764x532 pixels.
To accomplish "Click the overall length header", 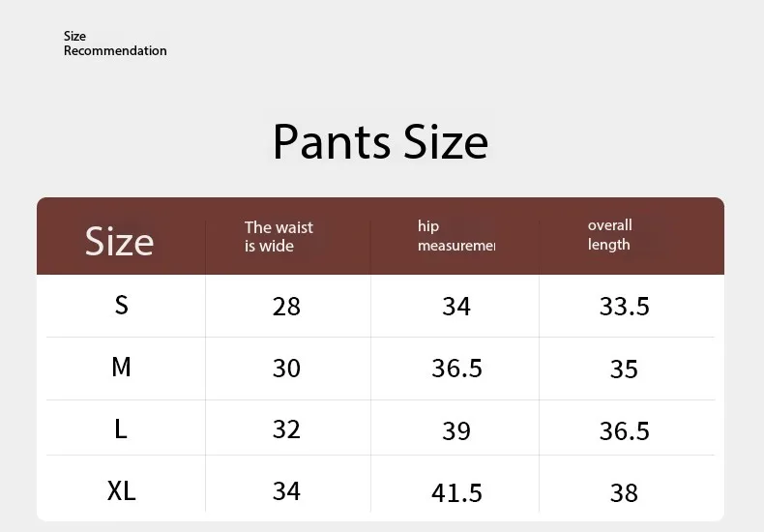I will pos(609,235).
